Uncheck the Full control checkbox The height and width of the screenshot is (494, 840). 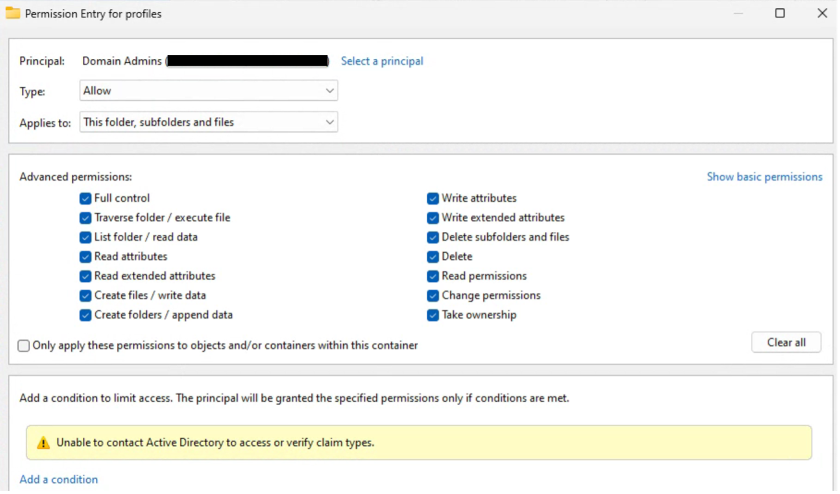pyautogui.click(x=86, y=198)
